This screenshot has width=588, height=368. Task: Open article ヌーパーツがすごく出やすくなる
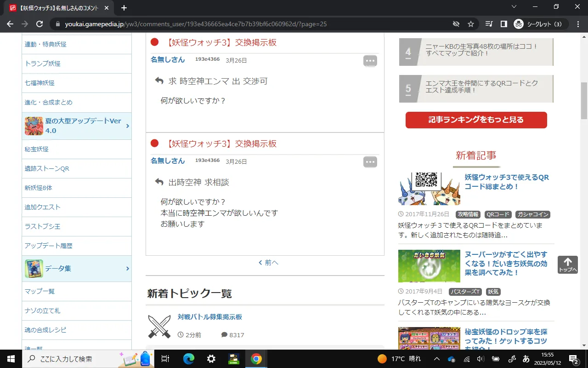click(506, 264)
